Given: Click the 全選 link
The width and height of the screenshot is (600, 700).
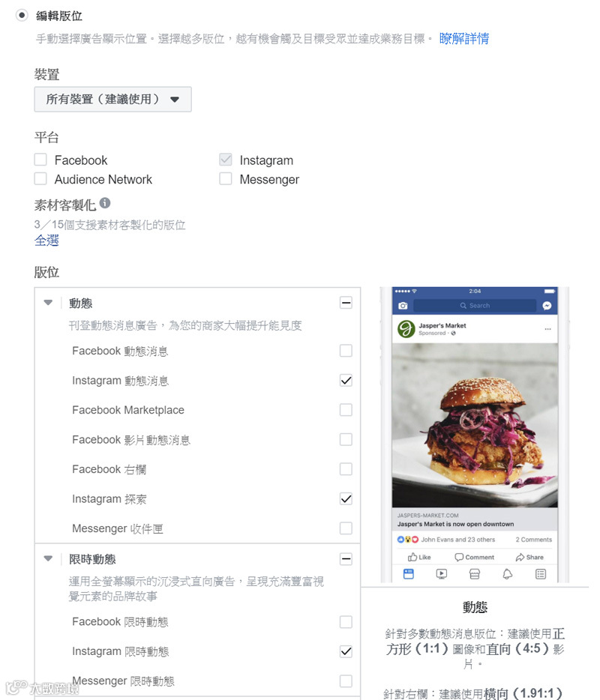Looking at the screenshot, I should (46, 241).
